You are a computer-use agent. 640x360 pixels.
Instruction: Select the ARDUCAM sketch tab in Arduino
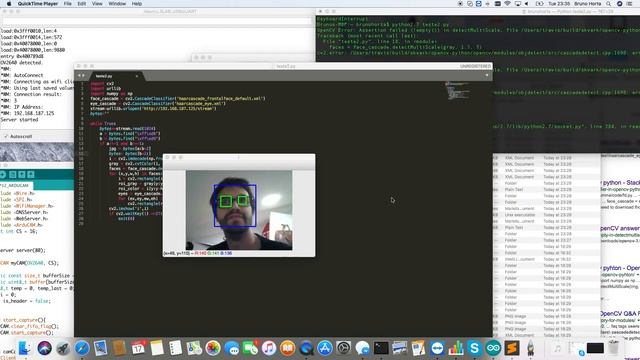click(x=16, y=185)
